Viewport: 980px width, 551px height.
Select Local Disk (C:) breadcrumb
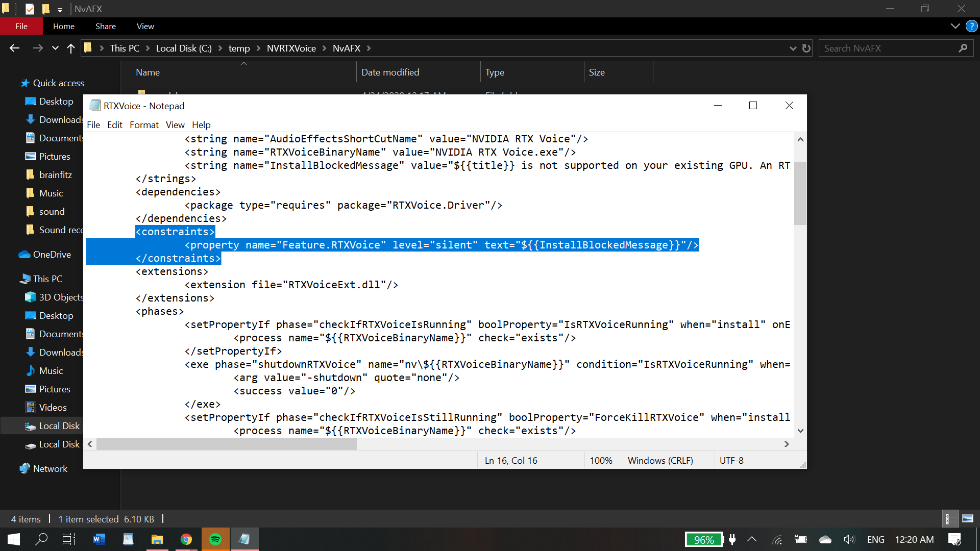click(184, 48)
